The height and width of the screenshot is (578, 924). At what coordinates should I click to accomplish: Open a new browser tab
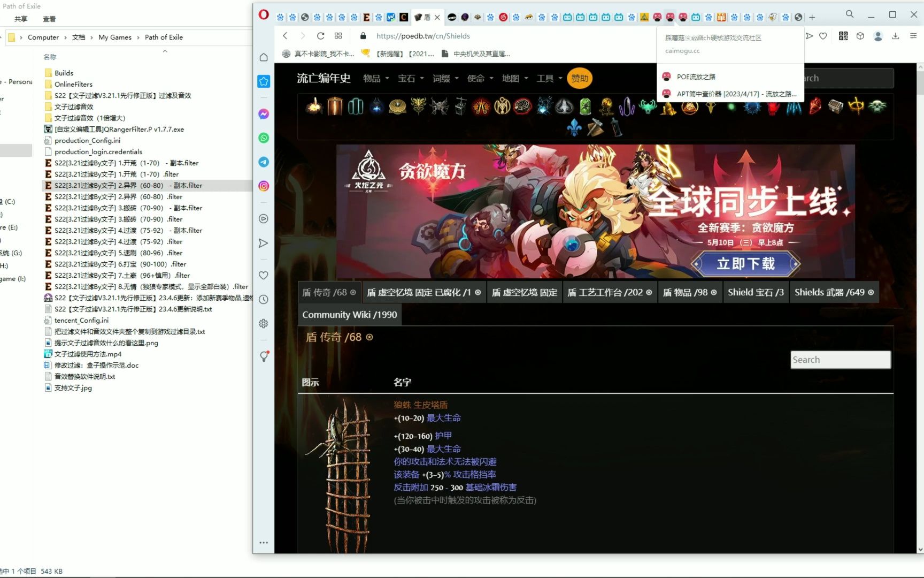[812, 17]
